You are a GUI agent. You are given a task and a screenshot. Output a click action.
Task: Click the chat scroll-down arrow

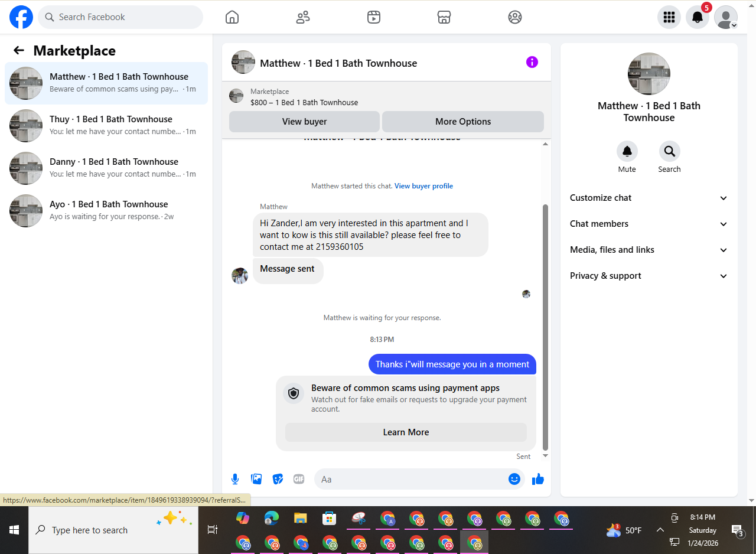click(x=546, y=455)
